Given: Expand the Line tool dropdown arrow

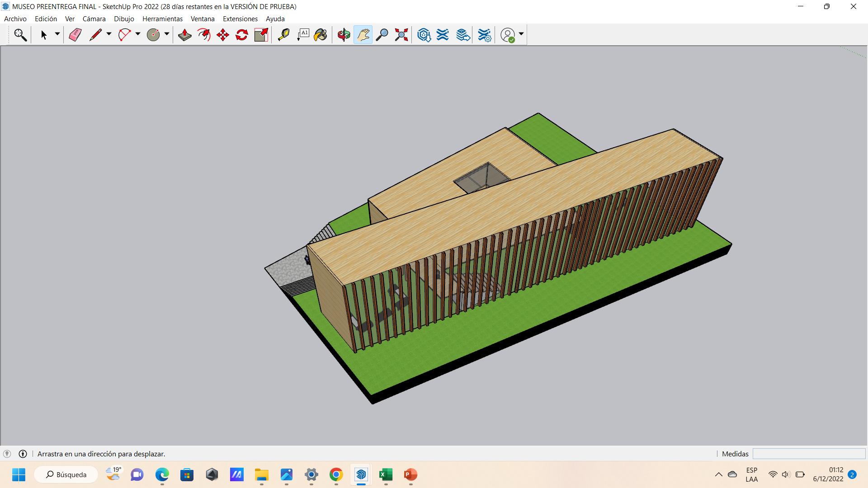Looking at the screenshot, I should (109, 34).
